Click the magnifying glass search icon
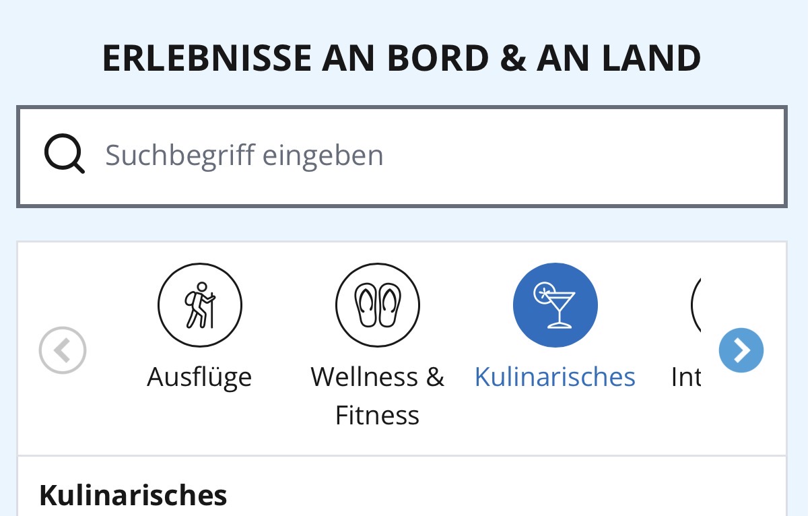Viewport: 812px width, 516px height. click(65, 155)
